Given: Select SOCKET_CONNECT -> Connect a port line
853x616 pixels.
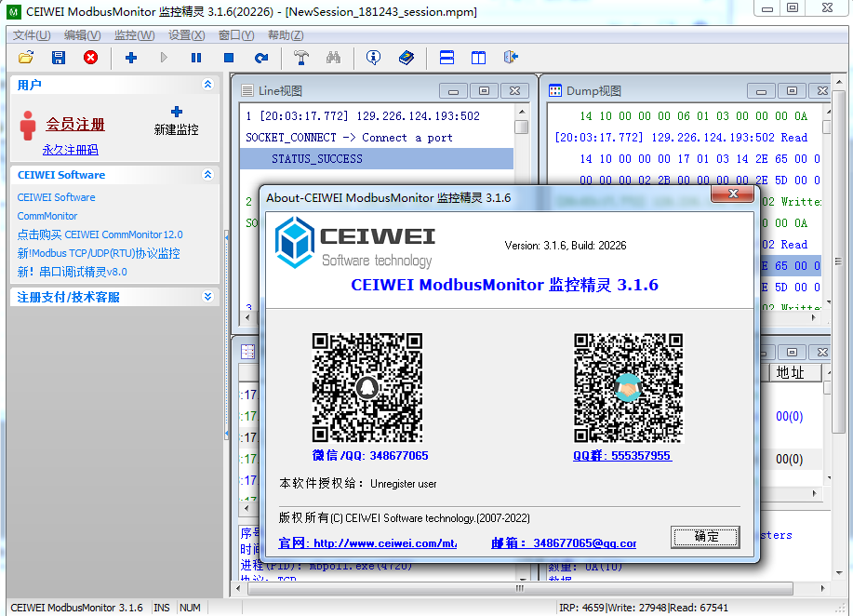Looking at the screenshot, I should point(349,138).
